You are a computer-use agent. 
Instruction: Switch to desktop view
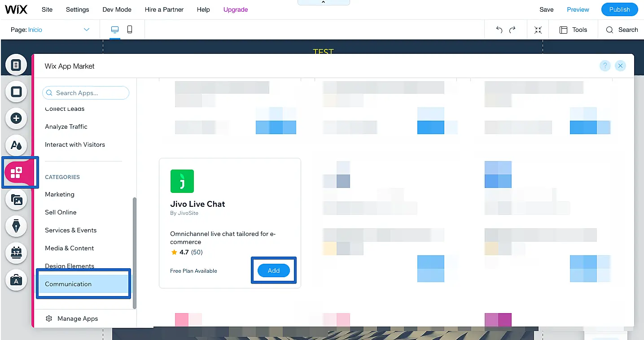point(115,30)
